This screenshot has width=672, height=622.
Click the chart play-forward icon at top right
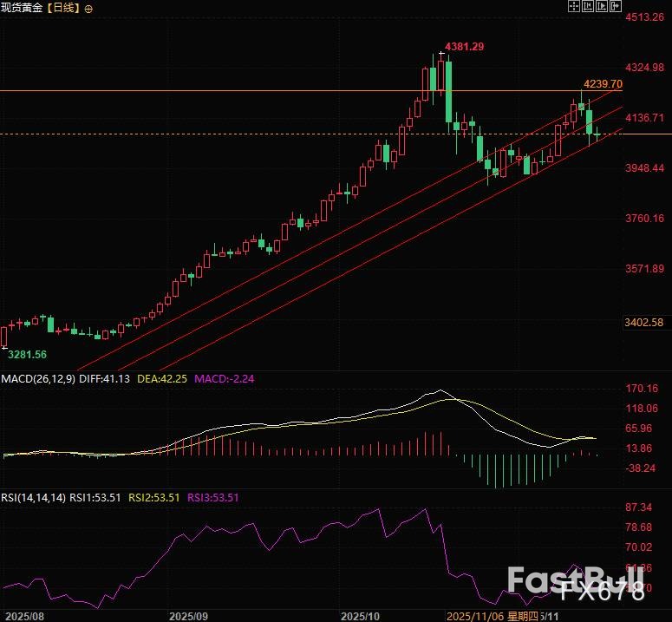602,7
